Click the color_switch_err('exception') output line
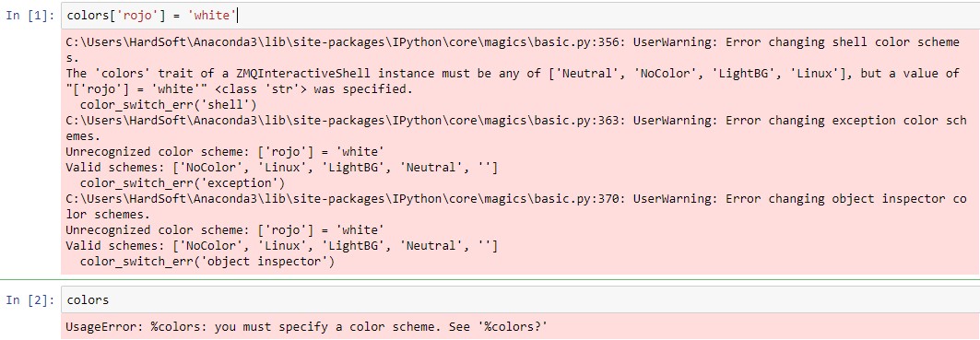Viewport: 980px width, 340px height. tap(182, 182)
